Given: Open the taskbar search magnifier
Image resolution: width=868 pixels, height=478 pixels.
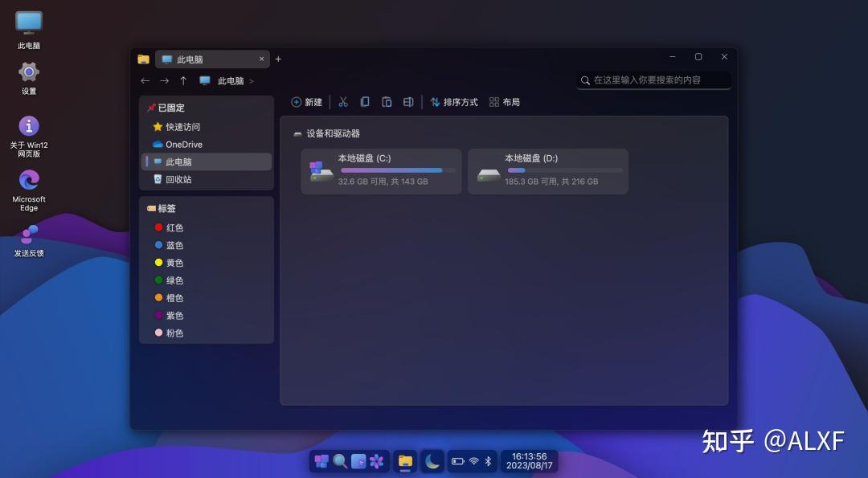Looking at the screenshot, I should (340, 461).
